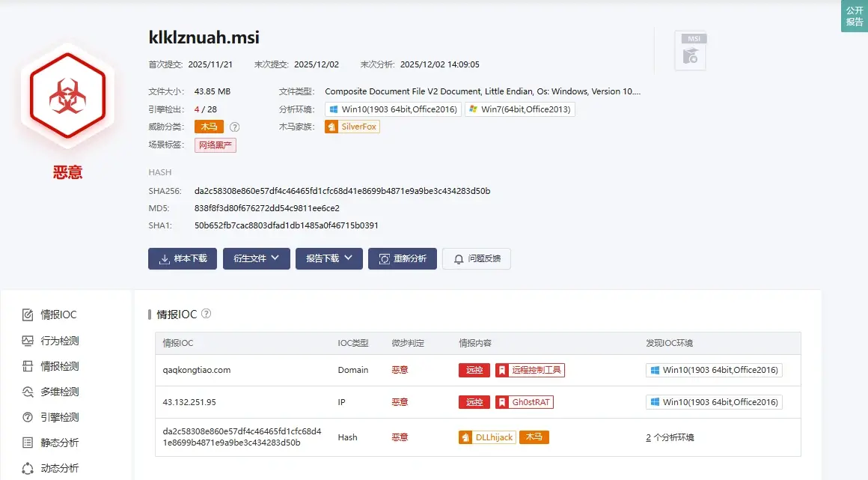Image resolution: width=868 pixels, height=480 pixels.
Task: Click the 情报检测 sidebar icon
Action: click(x=28, y=366)
